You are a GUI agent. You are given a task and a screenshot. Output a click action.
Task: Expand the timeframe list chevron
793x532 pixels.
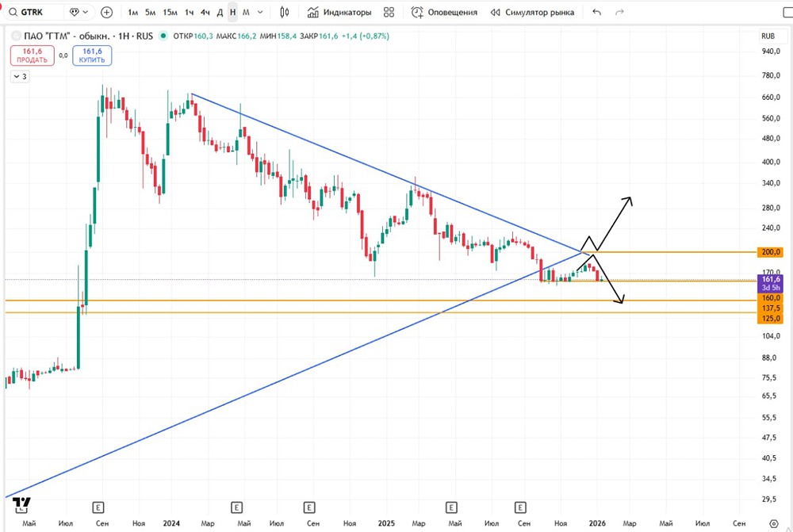tap(260, 12)
